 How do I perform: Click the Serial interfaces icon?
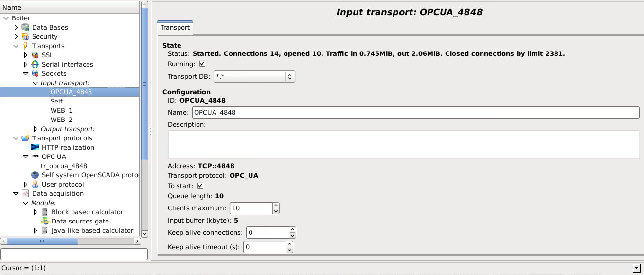pos(35,65)
